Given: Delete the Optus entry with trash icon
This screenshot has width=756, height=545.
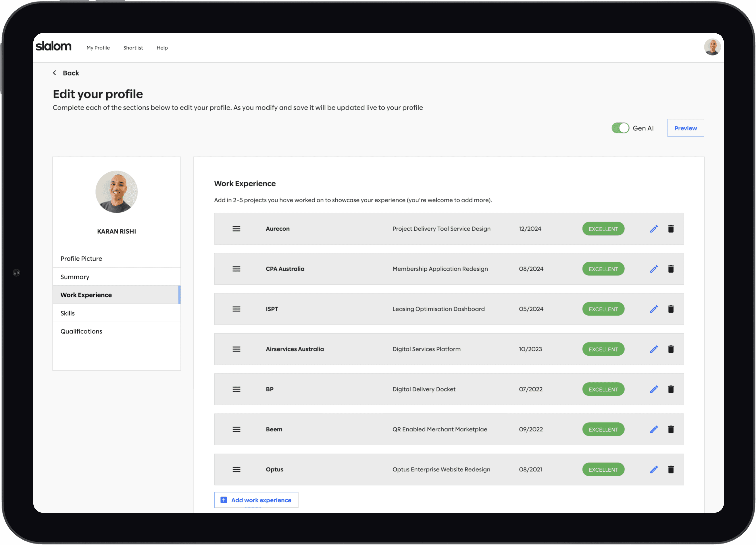Looking at the screenshot, I should click(x=671, y=469).
